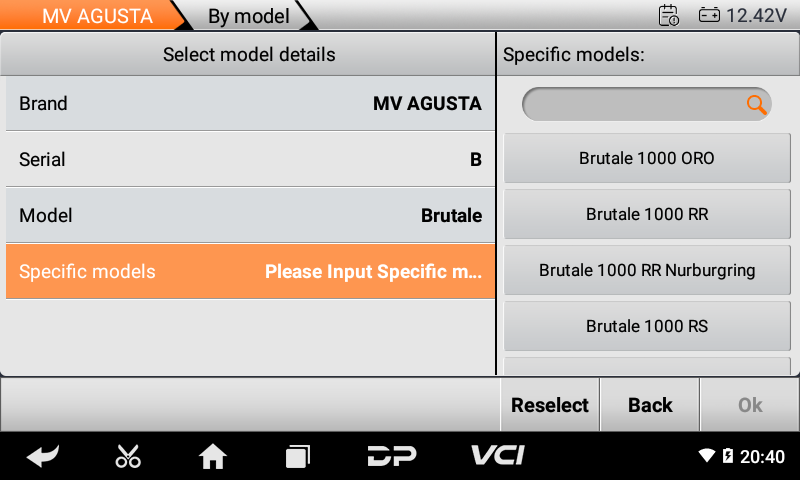This screenshot has height=480, width=800.
Task: Open the Model row showing Brutale
Action: [250, 215]
